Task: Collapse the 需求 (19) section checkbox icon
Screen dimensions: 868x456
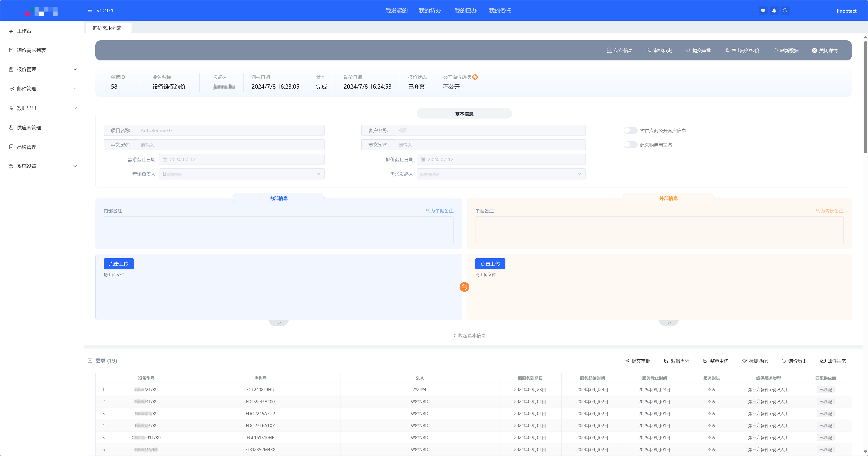Action: tap(90, 361)
